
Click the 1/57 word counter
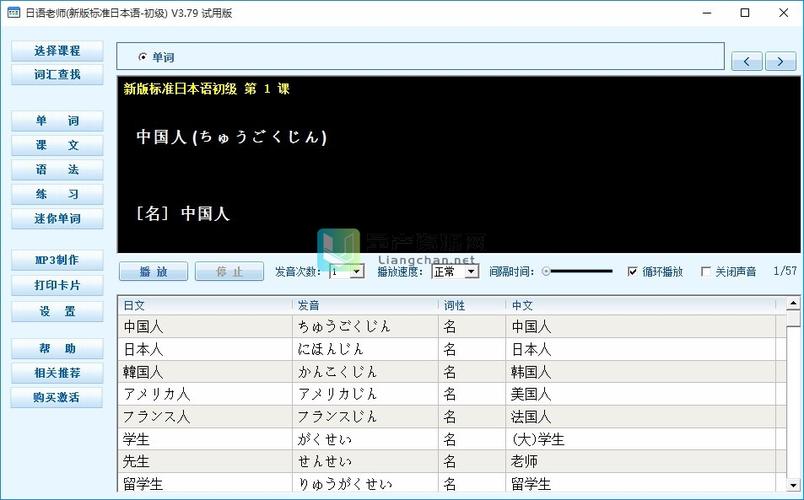[x=785, y=271]
